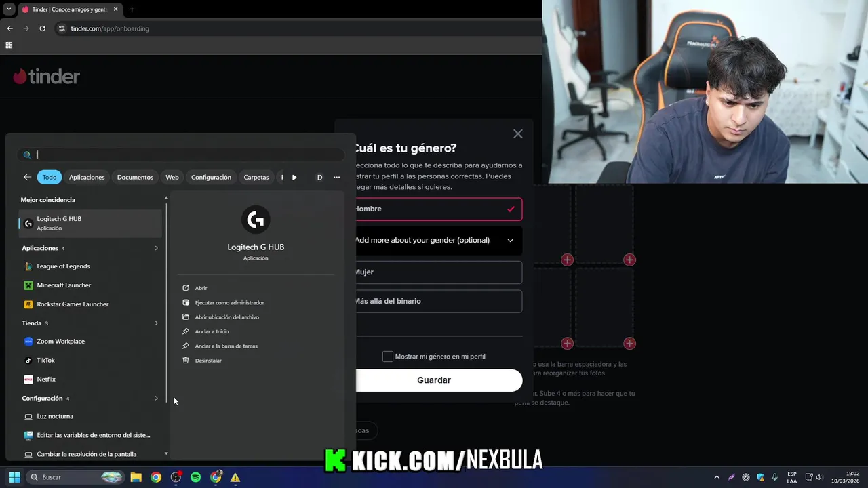Click microphone tray icon

(775, 477)
